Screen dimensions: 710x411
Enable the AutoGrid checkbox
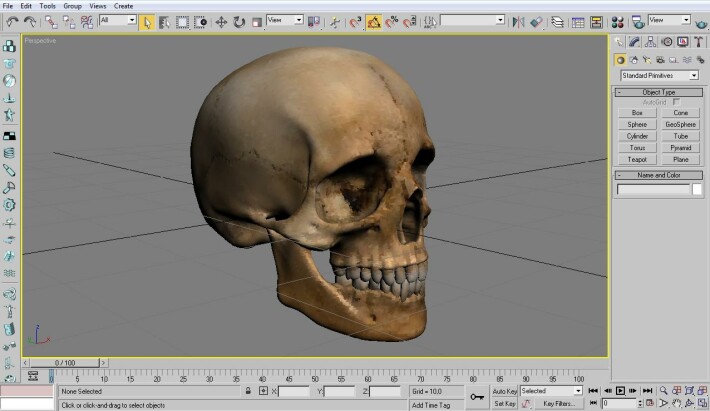pos(676,102)
